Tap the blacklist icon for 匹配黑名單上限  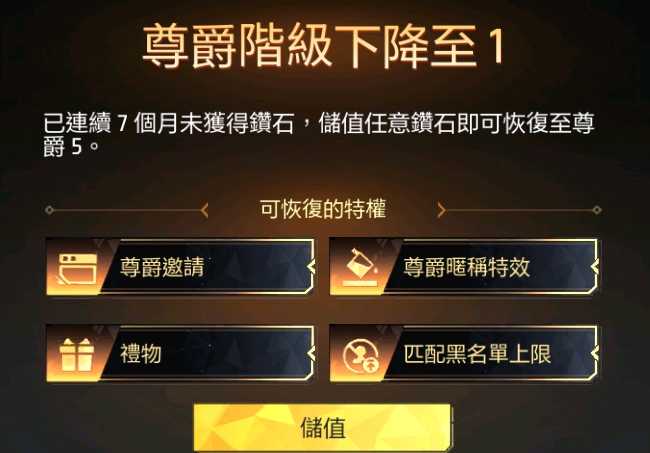tap(361, 355)
